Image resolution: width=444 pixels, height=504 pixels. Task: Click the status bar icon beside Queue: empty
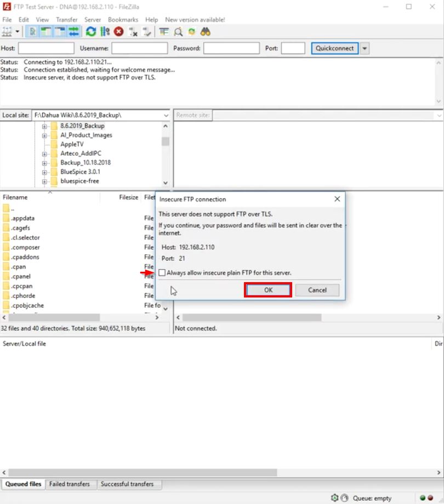pyautogui.click(x=344, y=497)
